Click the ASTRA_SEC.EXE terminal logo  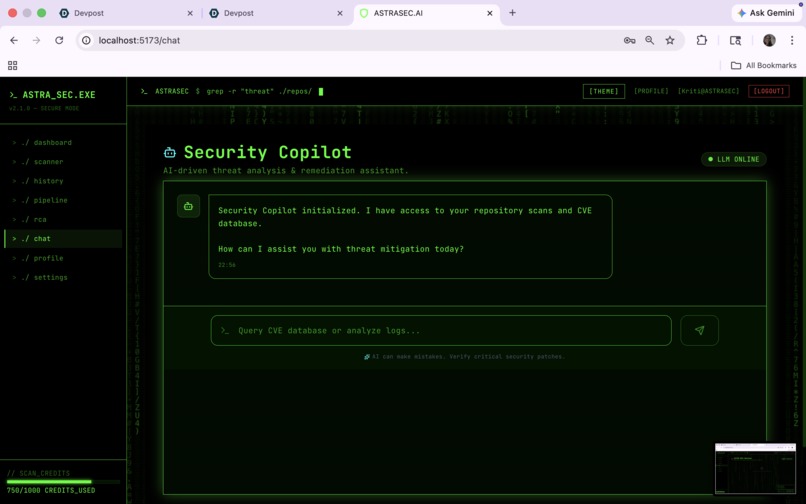coord(52,95)
